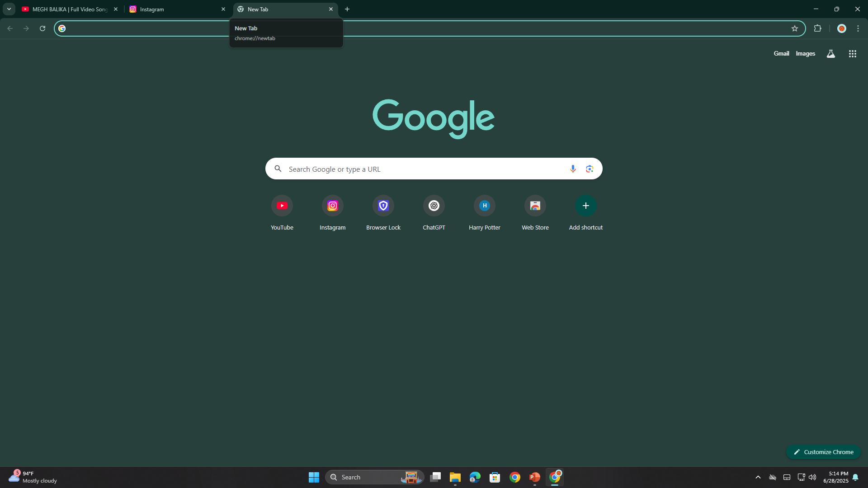The height and width of the screenshot is (488, 868).
Task: Open the volume control icon
Action: click(812, 477)
